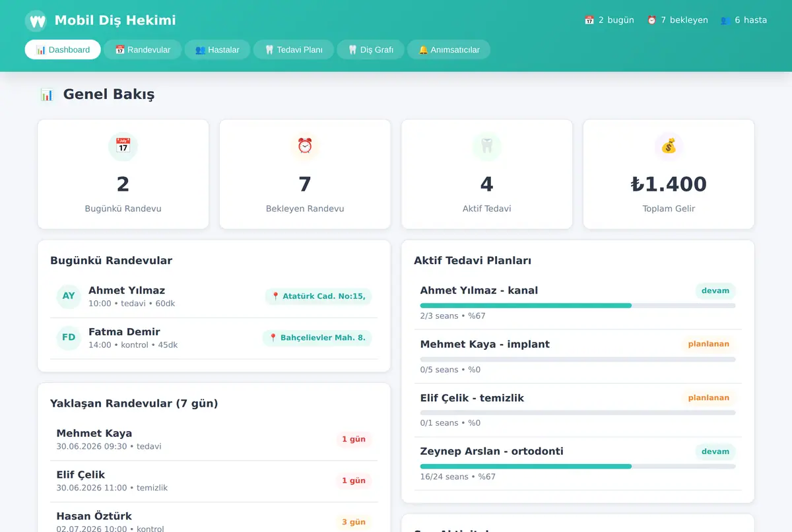Viewport: 792px width, 532px height.
Task: Click the '0/5 seans • %0' text
Action: pos(451,370)
